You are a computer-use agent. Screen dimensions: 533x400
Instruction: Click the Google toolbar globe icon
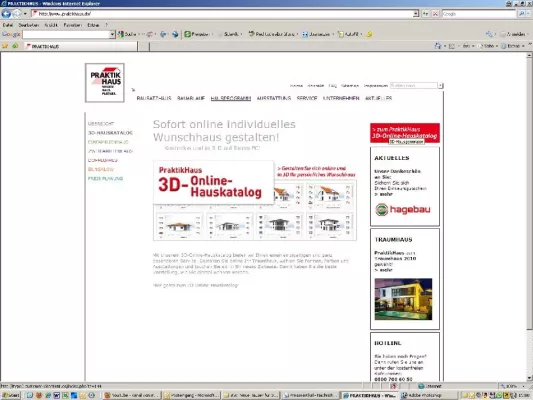tap(175, 34)
